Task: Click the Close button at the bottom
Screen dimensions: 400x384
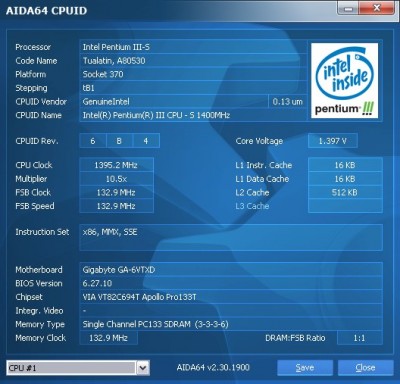Action: click(365, 368)
